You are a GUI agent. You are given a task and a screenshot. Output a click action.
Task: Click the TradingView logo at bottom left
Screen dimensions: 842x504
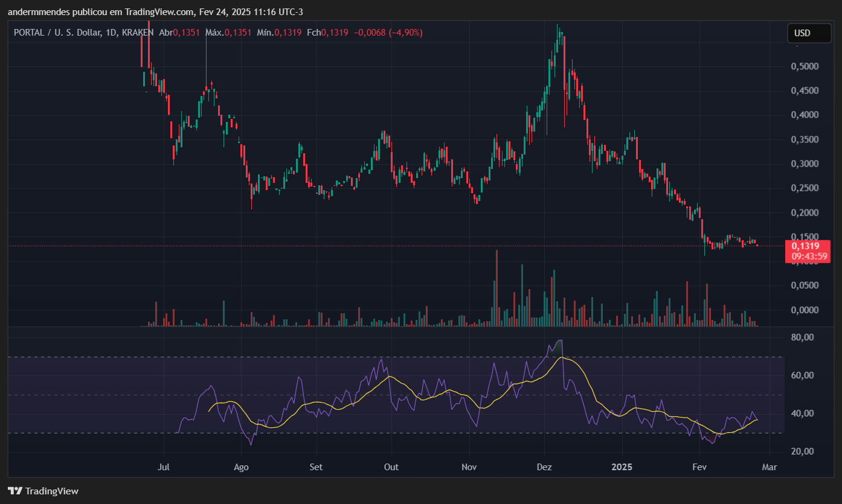(x=43, y=491)
